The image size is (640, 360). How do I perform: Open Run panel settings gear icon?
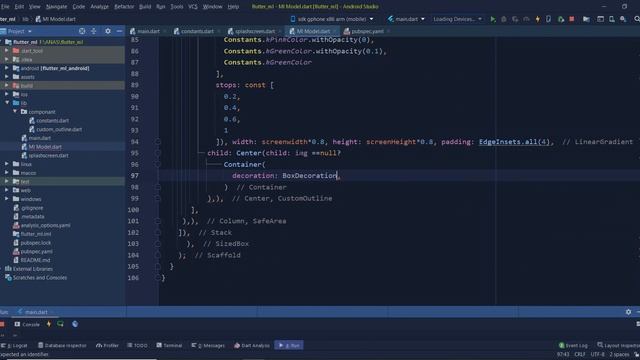coord(628,312)
